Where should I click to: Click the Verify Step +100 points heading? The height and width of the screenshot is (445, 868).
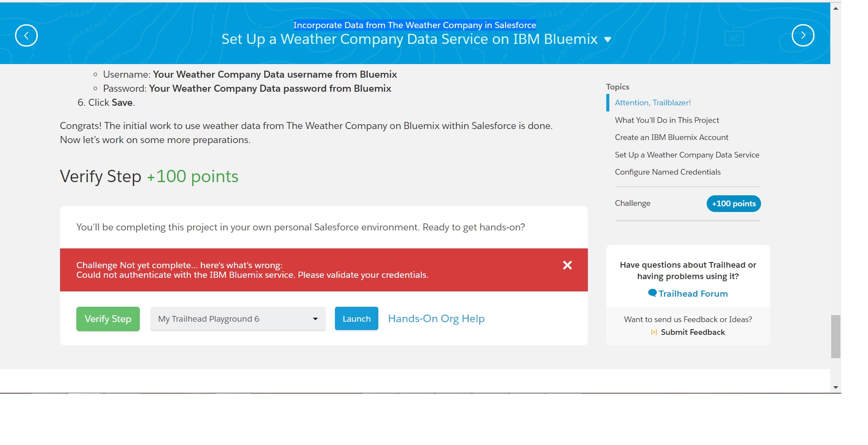(x=149, y=176)
